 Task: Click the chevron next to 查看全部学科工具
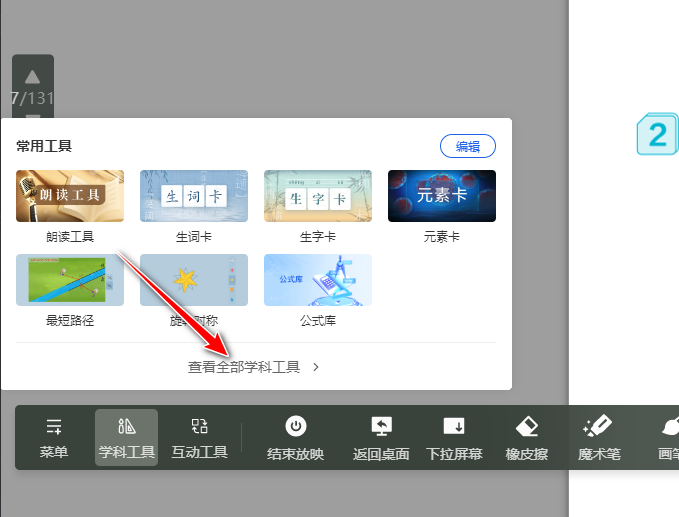(316, 367)
